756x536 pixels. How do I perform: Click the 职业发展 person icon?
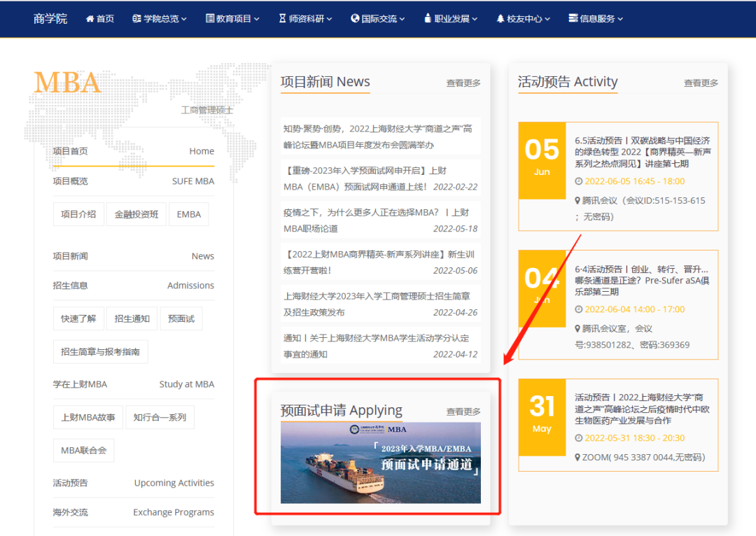point(427,19)
